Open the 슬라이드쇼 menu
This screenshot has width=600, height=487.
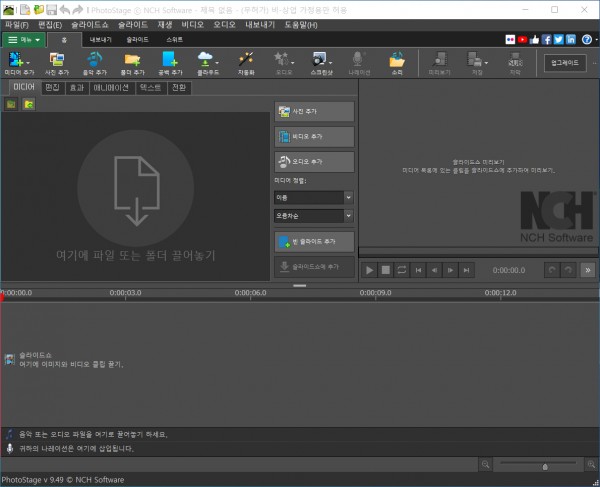tap(90, 25)
